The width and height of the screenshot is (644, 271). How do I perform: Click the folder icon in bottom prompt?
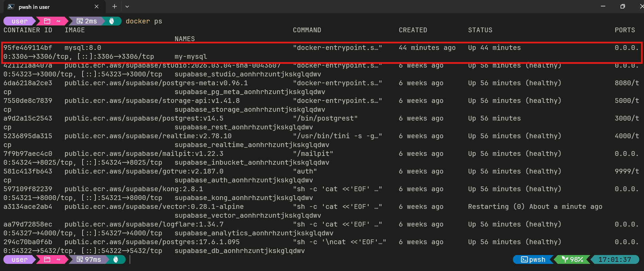point(47,259)
